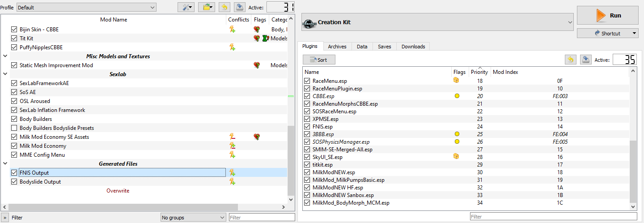The height and width of the screenshot is (223, 644).
Task: Collapse the Generated Files separator
Action: click(x=4, y=164)
